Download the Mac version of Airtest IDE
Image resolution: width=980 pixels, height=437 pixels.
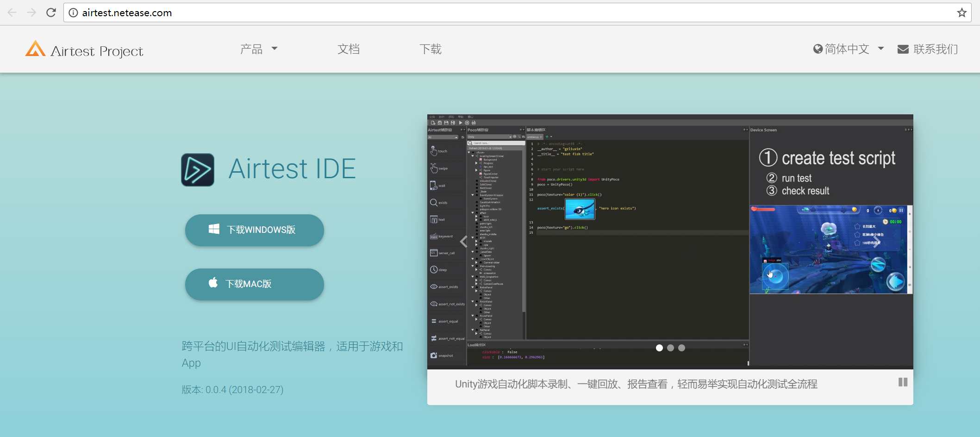255,284
